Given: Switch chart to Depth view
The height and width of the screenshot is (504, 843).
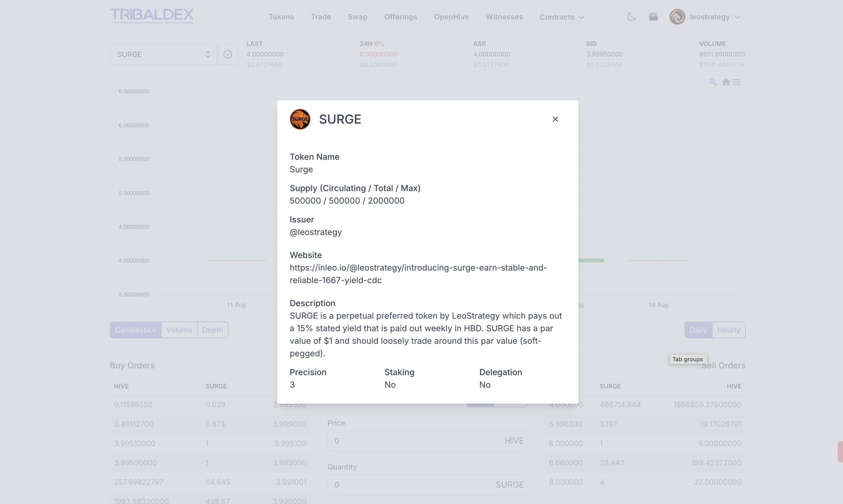Looking at the screenshot, I should [213, 330].
